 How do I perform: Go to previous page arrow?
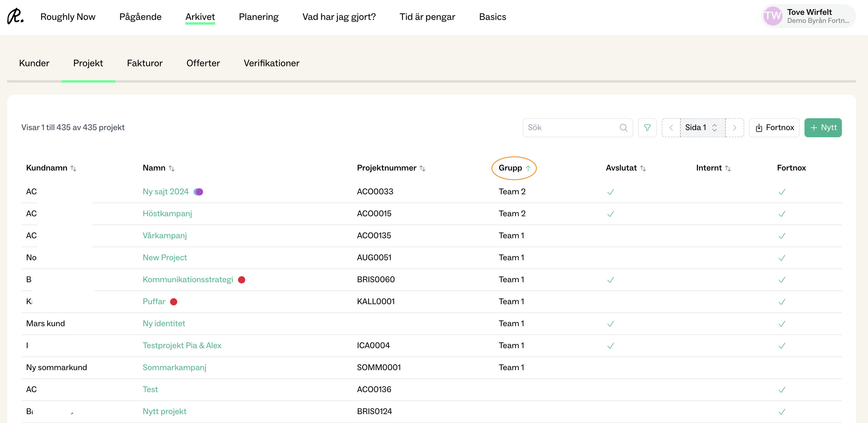(x=671, y=128)
